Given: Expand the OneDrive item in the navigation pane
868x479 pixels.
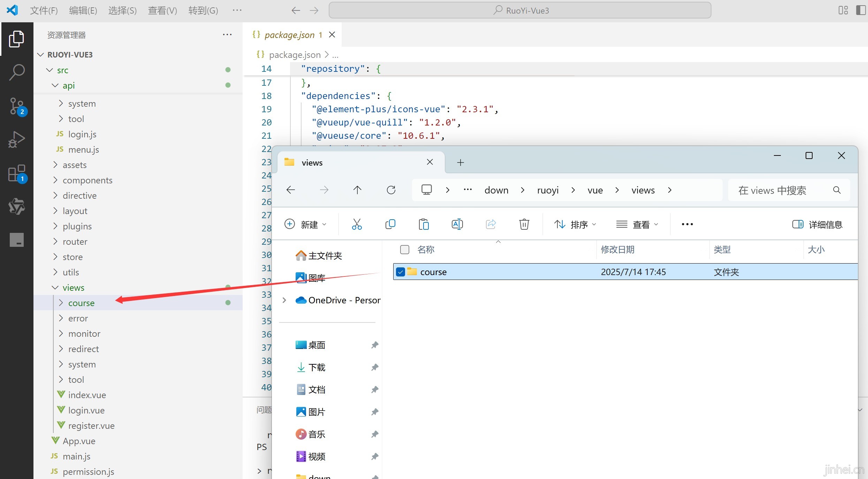Looking at the screenshot, I should coord(284,300).
